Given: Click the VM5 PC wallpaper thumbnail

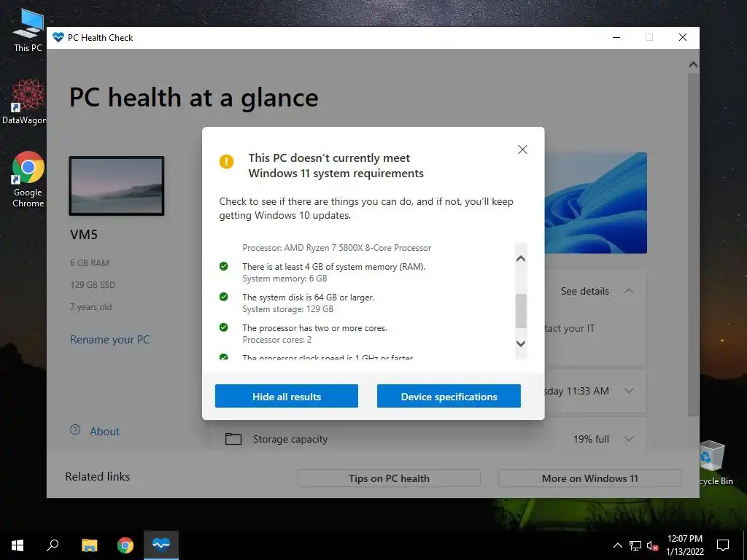Looking at the screenshot, I should [117, 186].
